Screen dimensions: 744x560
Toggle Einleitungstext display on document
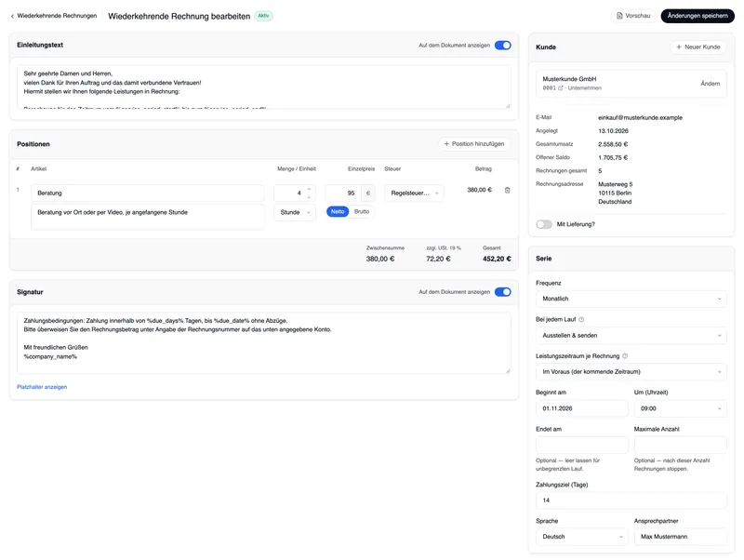click(x=502, y=45)
